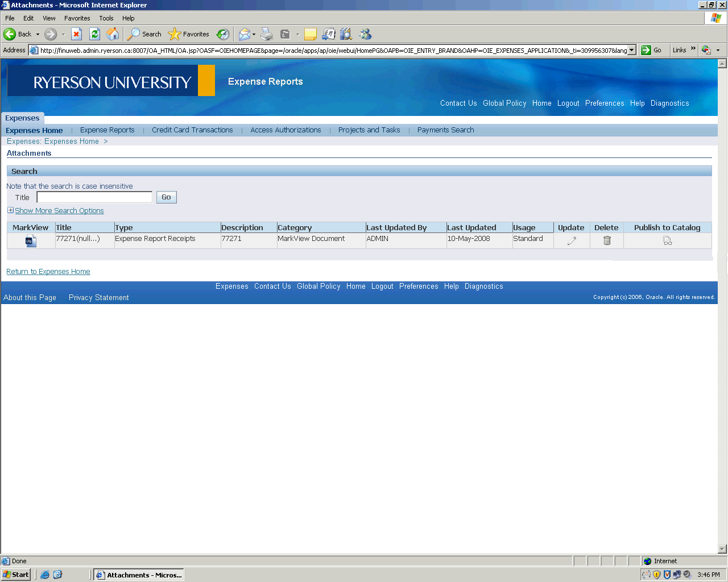
Task: Click Return to Expenses Home link
Action: click(48, 272)
